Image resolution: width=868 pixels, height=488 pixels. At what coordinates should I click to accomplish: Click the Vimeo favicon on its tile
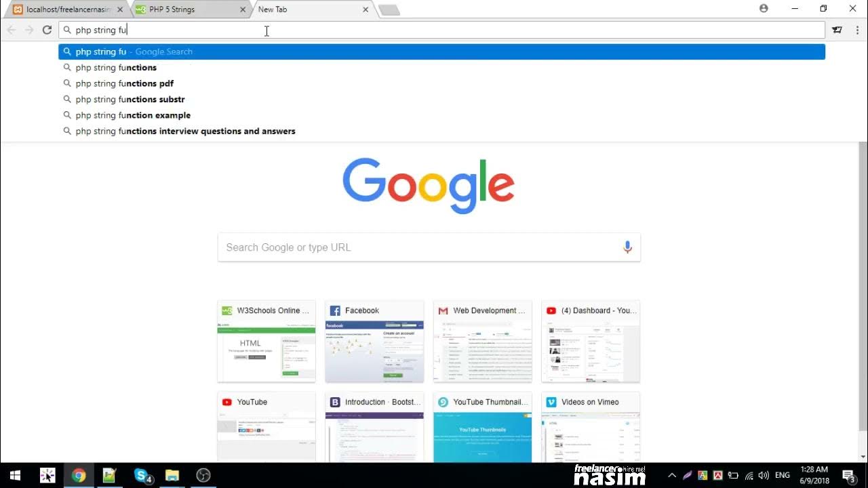[551, 402]
